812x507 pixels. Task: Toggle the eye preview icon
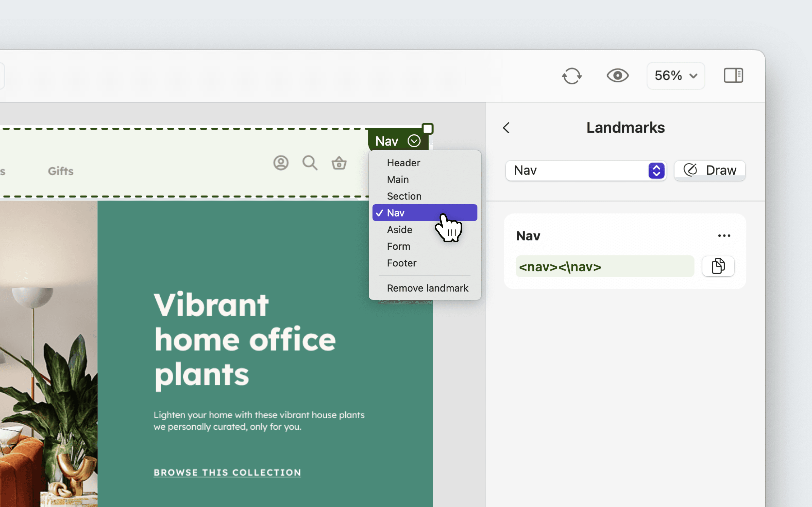coord(617,76)
